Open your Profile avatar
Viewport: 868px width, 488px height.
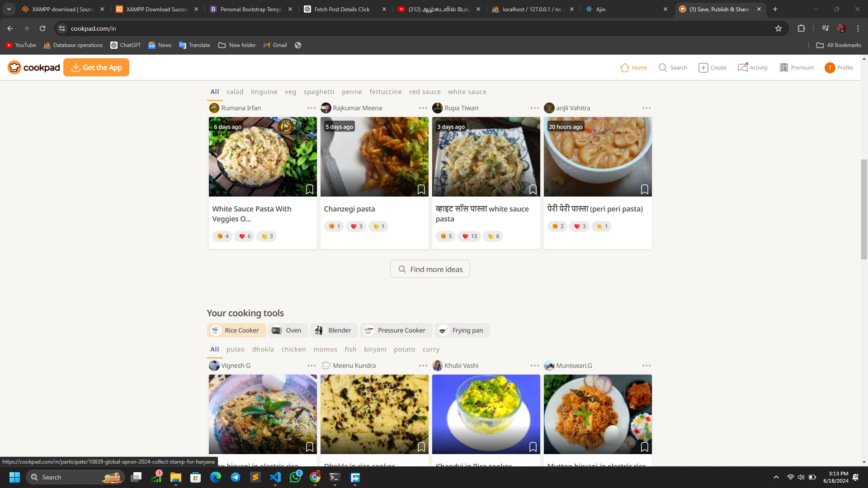tap(839, 67)
